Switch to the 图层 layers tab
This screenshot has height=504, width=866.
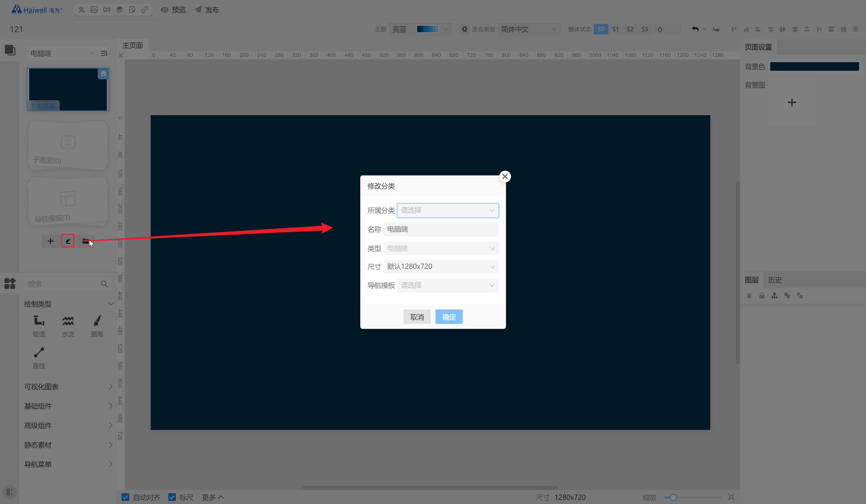[752, 280]
